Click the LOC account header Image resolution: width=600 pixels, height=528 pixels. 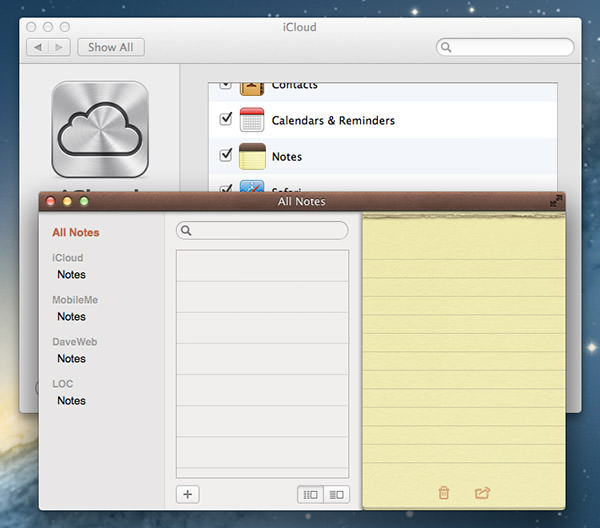tap(63, 384)
